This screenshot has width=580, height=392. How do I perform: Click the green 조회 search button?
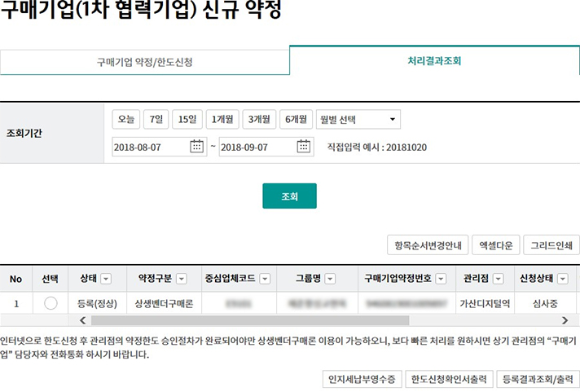(x=289, y=196)
